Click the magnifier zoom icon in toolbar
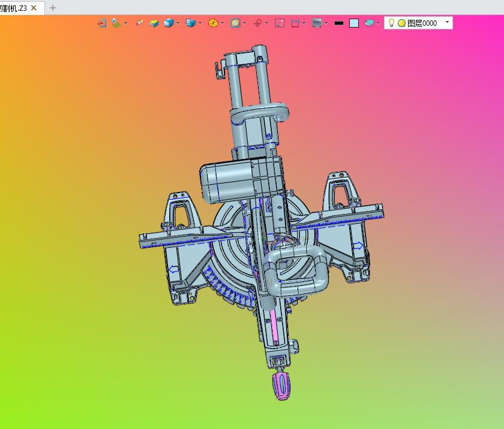This screenshot has width=504, height=429. click(235, 23)
